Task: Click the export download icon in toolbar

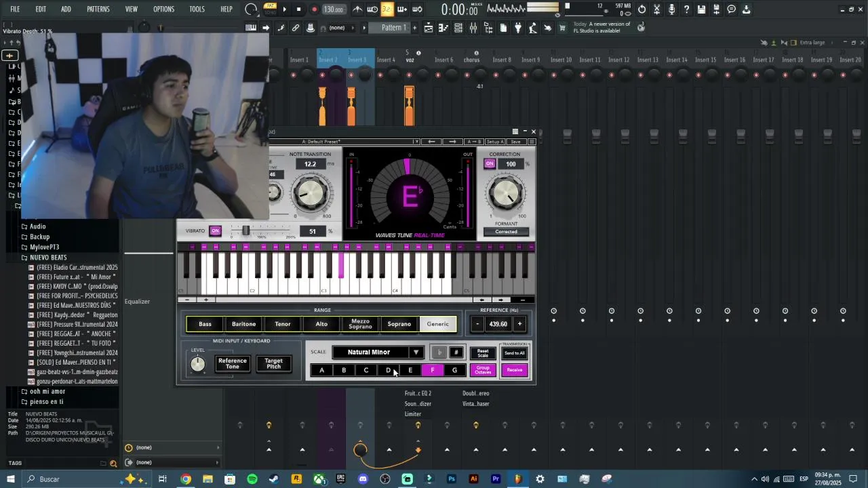Action: [747, 9]
